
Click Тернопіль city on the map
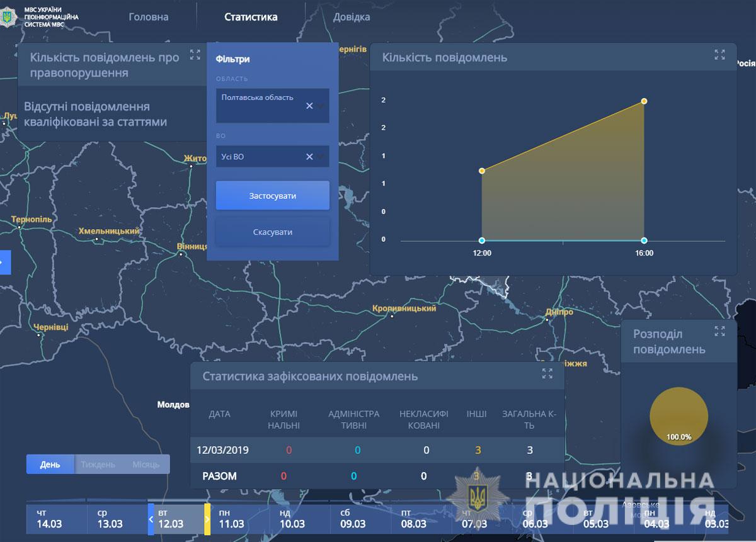(x=31, y=219)
